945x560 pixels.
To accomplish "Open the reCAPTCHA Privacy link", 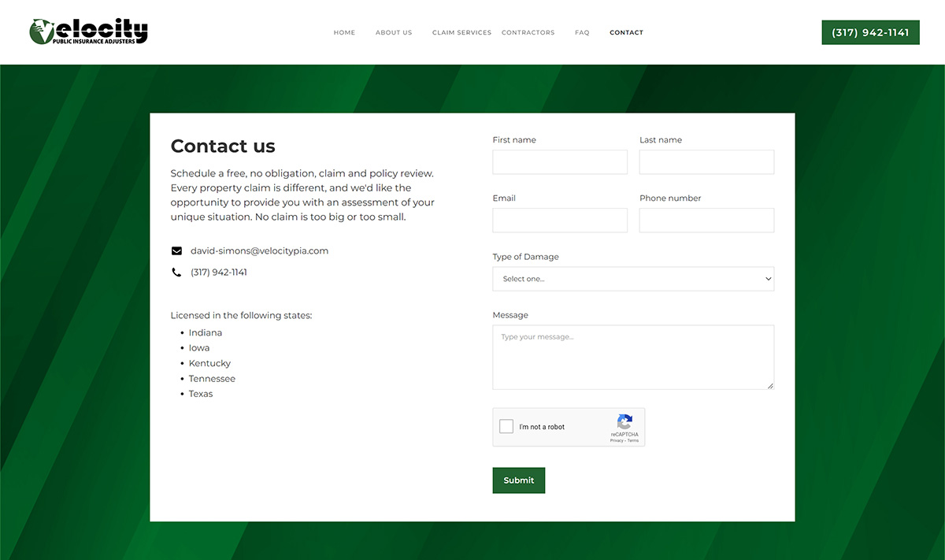I will (x=617, y=440).
